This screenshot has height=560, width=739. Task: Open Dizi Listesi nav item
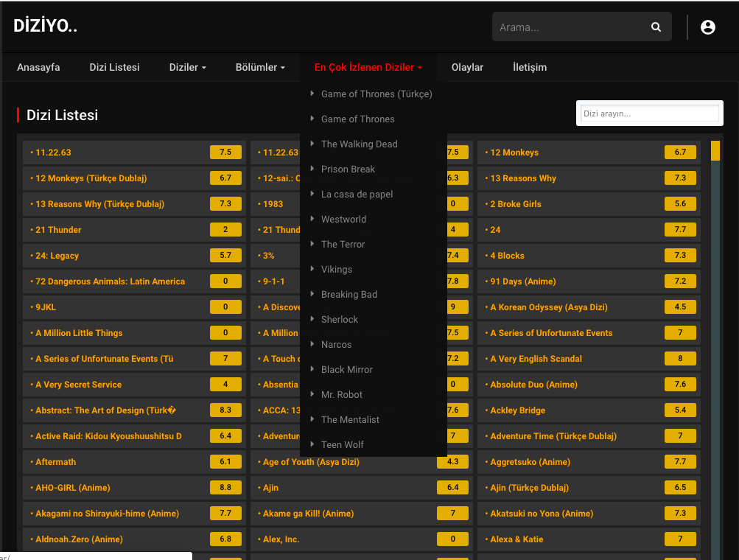114,67
